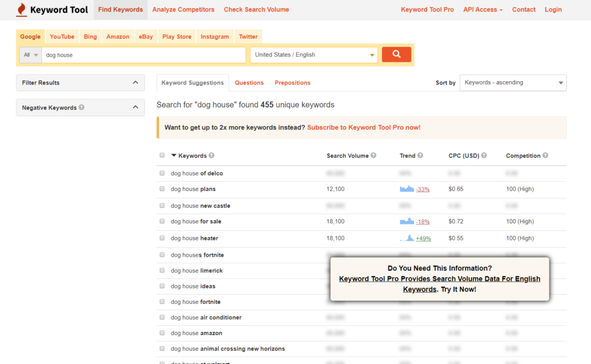Image resolution: width=591 pixels, height=364 pixels.
Task: Click the Search Volume column header
Action: pyautogui.click(x=347, y=156)
